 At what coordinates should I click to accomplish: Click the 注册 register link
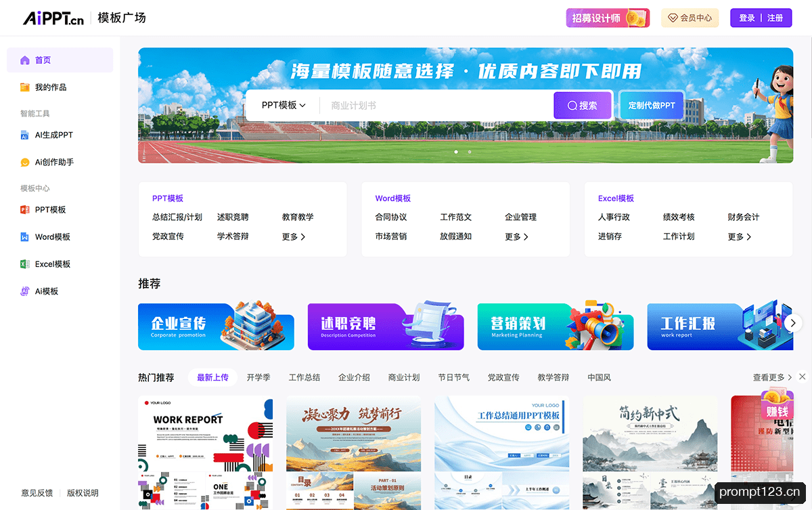pyautogui.click(x=775, y=18)
